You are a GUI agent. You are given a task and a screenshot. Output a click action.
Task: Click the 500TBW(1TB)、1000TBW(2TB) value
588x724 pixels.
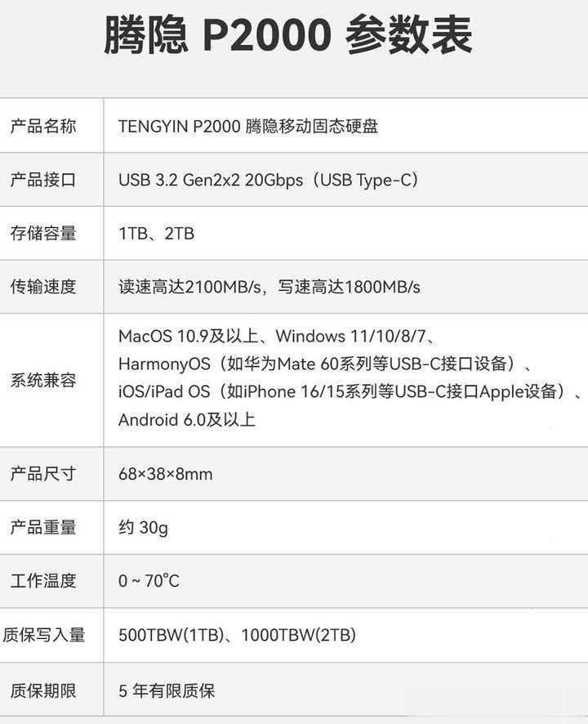coord(237,635)
